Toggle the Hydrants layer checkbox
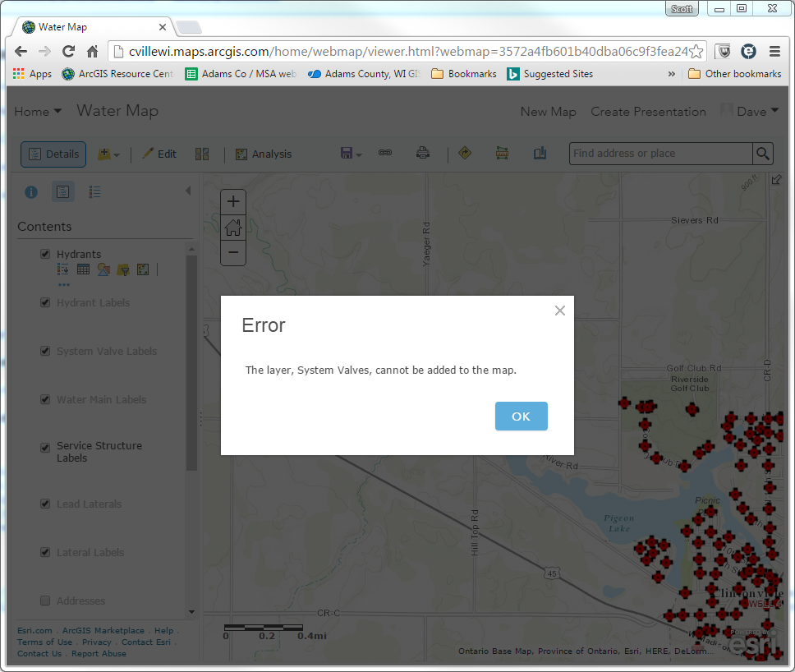 coord(45,254)
